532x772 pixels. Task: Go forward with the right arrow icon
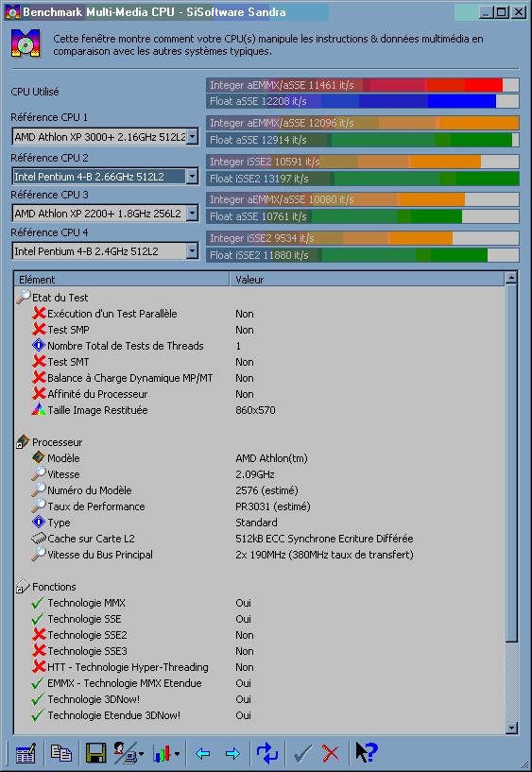[232, 753]
